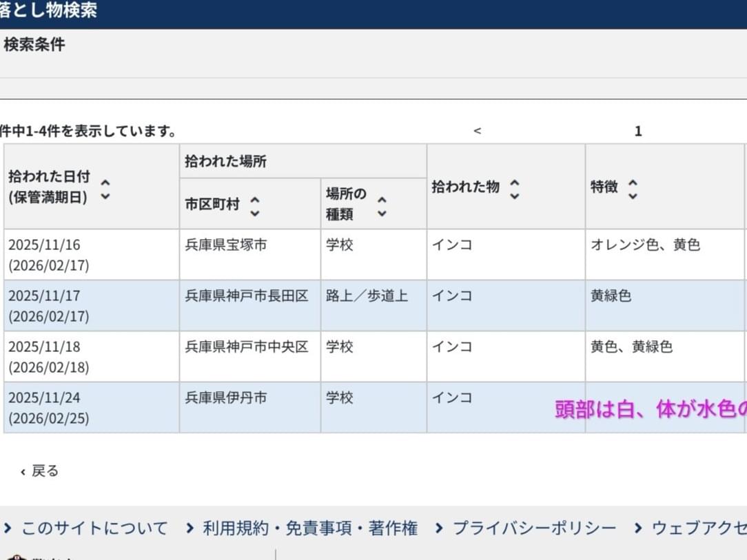This screenshot has height=560, width=747.
Task: Sort by 拾われた日付 column arrows
Action: click(105, 189)
